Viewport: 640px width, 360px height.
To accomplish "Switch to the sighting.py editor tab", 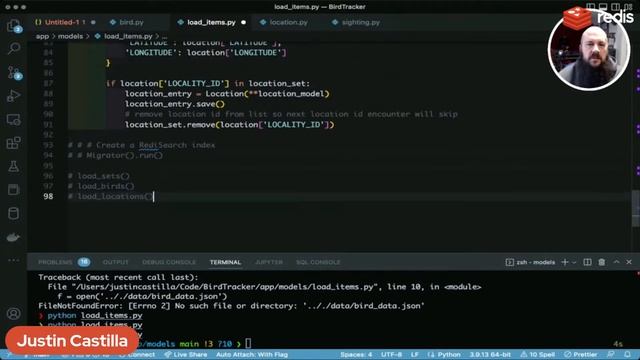I will [x=361, y=22].
